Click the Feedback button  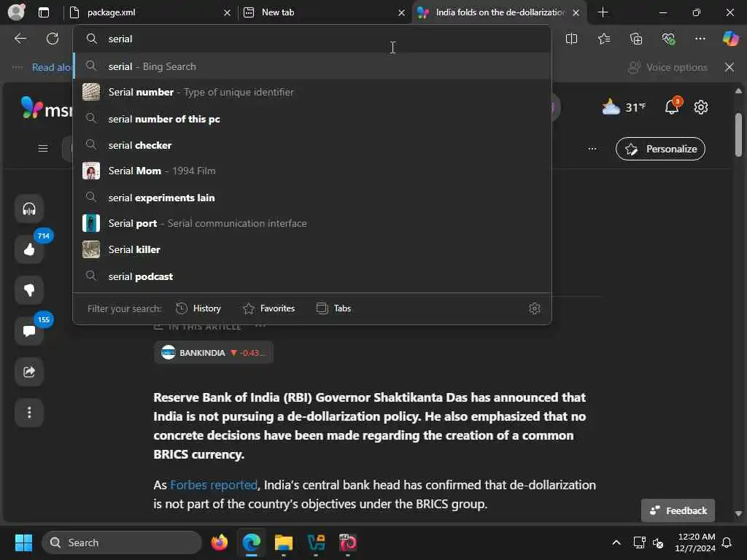678,510
